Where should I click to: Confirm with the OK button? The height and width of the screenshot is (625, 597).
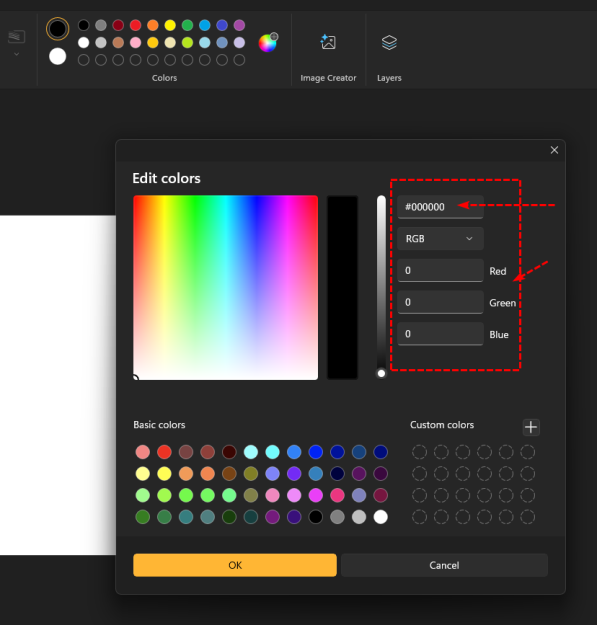coord(235,565)
